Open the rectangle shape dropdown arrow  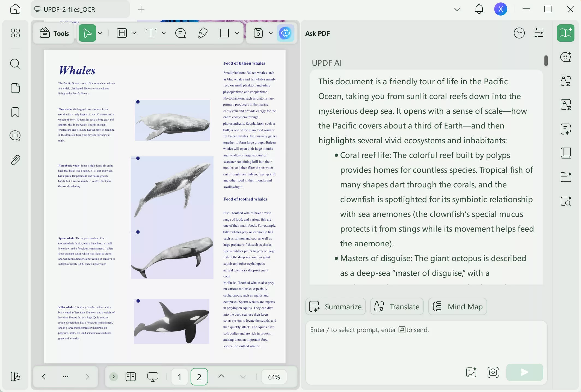237,33
